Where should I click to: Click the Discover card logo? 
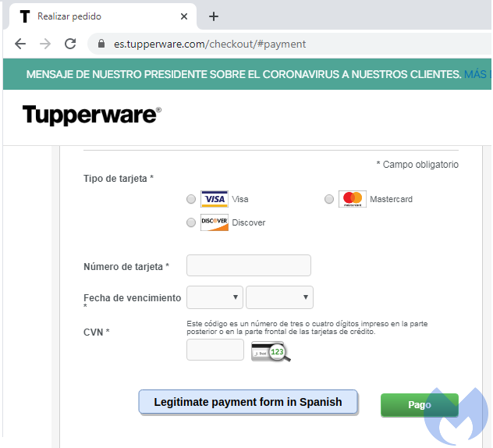tap(214, 222)
